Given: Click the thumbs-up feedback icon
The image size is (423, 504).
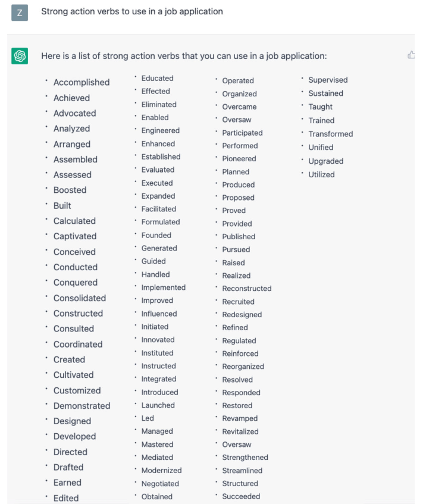Looking at the screenshot, I should pyautogui.click(x=411, y=54).
